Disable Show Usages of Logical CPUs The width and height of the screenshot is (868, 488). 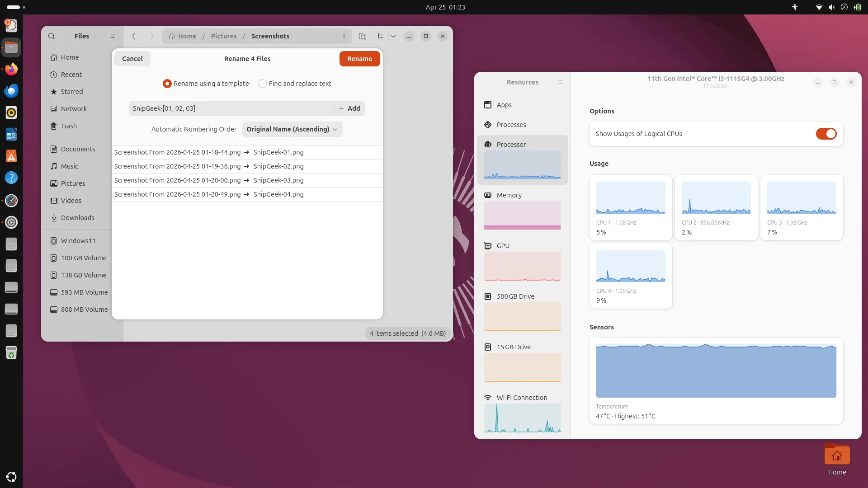[x=826, y=134]
